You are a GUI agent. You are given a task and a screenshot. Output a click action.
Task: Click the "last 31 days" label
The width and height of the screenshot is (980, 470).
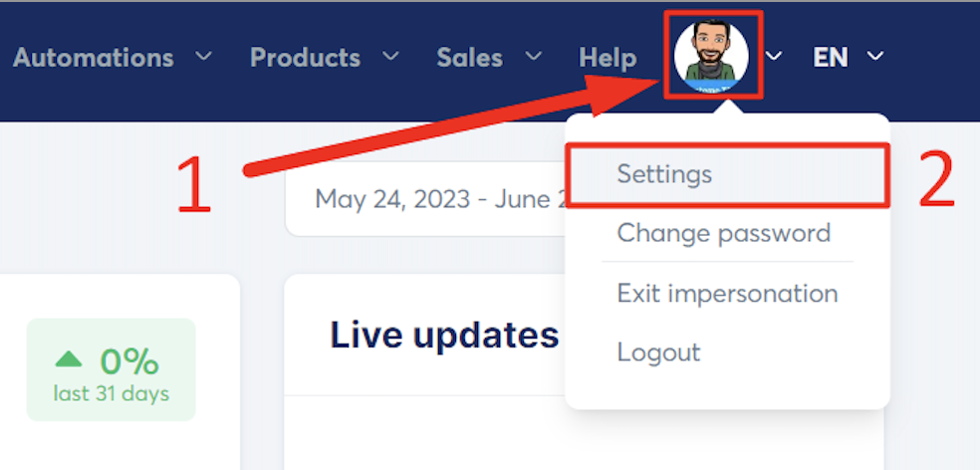pos(112,393)
